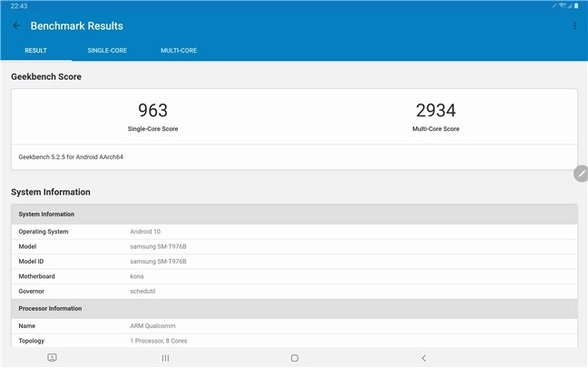Tap the large System Information heading

pyautogui.click(x=51, y=192)
